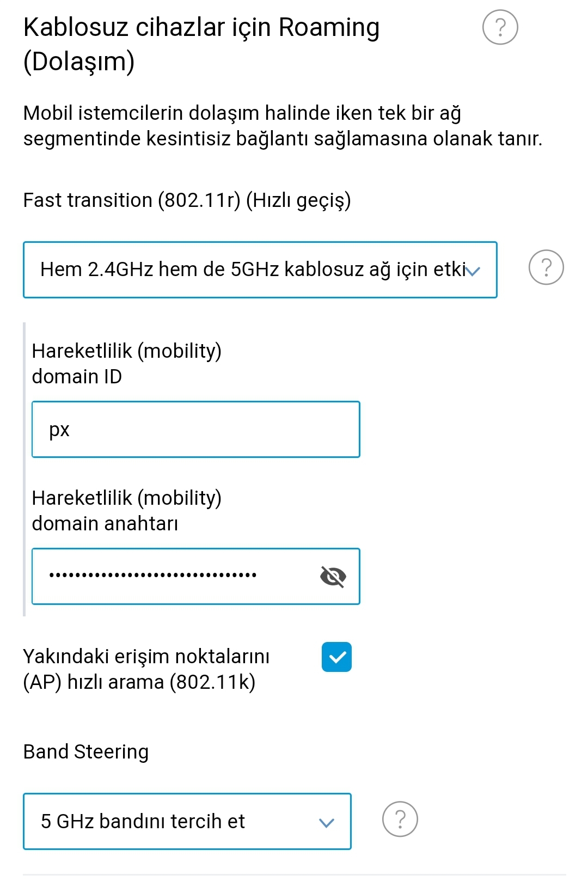Viewport: 588px width, 893px height.
Task: Toggle visibility of mobility domain anahtarı
Action: click(333, 576)
